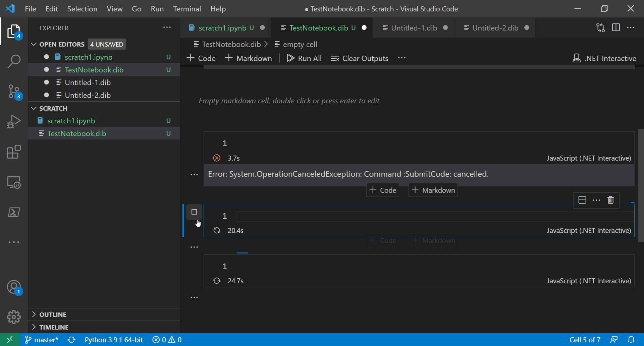Open the Remote Explorer view
Image resolution: width=644 pixels, height=346 pixels.
point(14,182)
